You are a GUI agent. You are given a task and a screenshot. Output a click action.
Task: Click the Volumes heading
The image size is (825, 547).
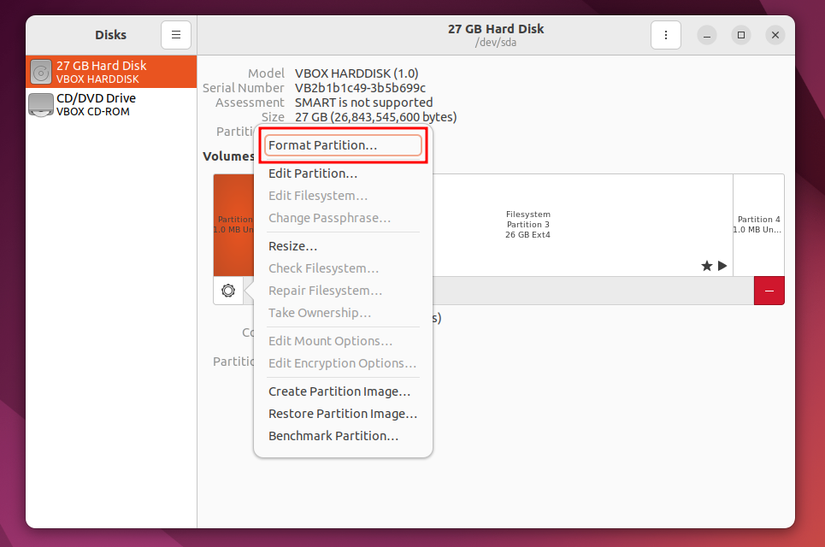[x=228, y=156]
